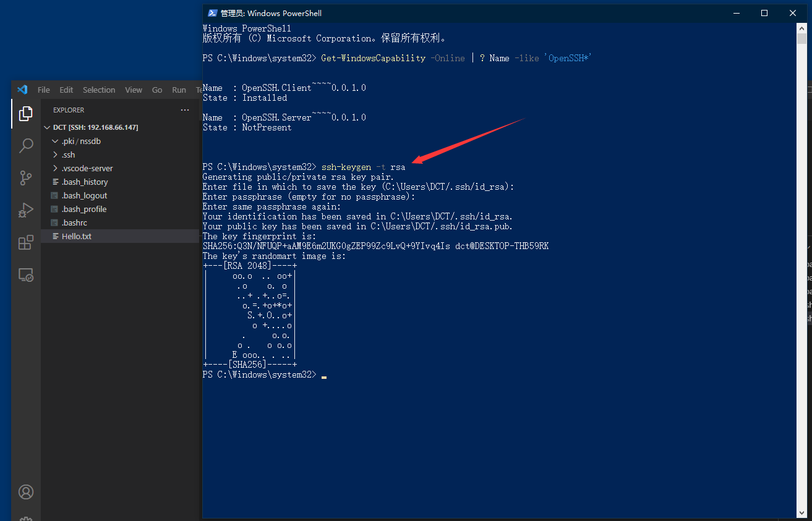812x521 pixels.
Task: Open the Selection menu
Action: [x=99, y=90]
